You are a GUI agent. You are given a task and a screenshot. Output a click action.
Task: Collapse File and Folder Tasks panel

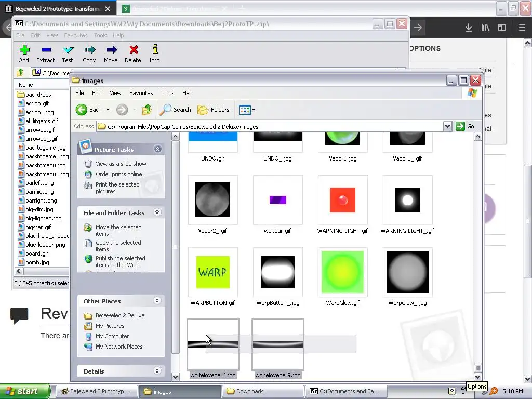(157, 212)
